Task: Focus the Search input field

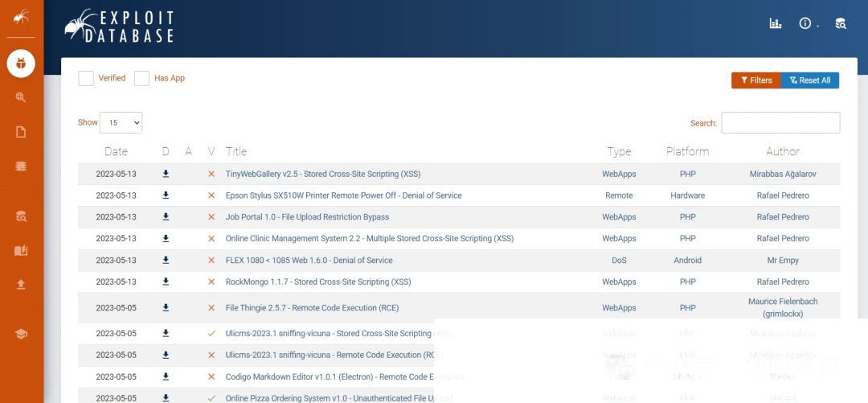Action: tap(780, 122)
